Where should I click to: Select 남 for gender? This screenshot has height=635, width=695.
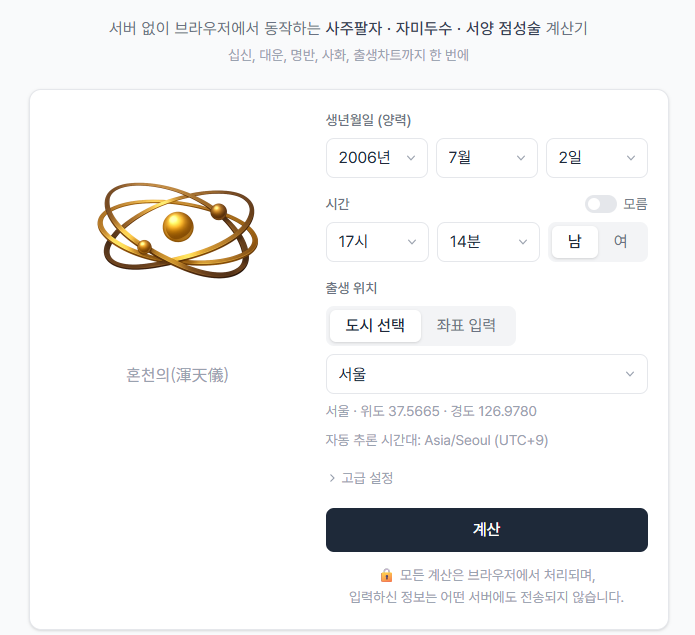click(575, 242)
